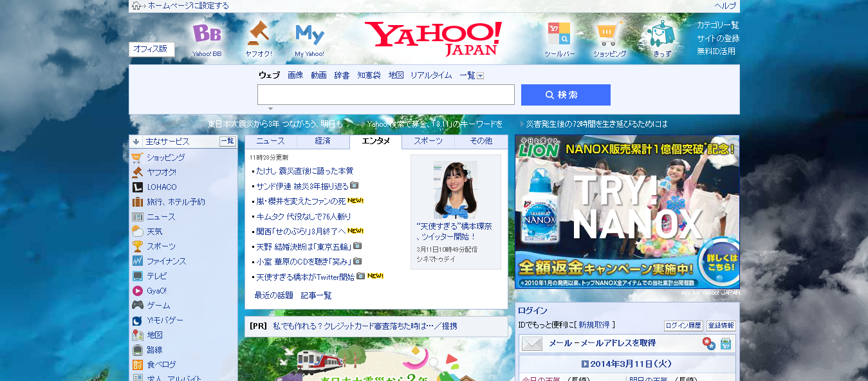Click the オフィス版 button
The width and height of the screenshot is (868, 381).
[151, 49]
